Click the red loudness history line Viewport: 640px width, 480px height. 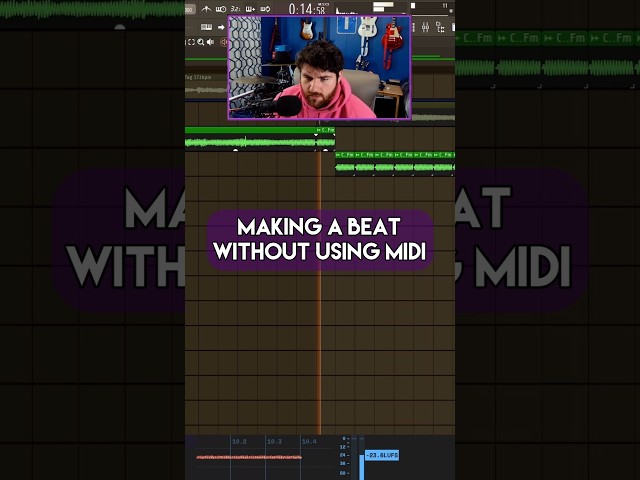point(249,457)
